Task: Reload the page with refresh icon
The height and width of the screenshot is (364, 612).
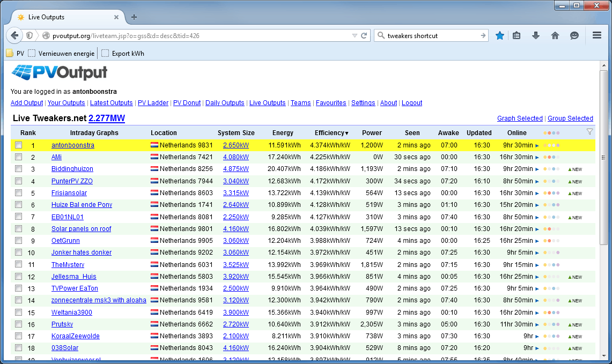Action: 364,35
